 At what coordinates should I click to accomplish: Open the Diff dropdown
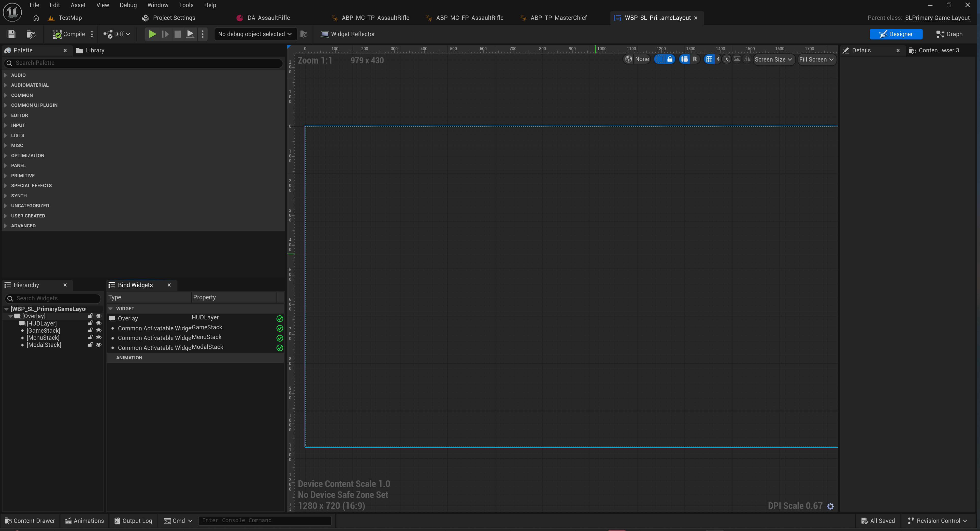click(x=117, y=34)
